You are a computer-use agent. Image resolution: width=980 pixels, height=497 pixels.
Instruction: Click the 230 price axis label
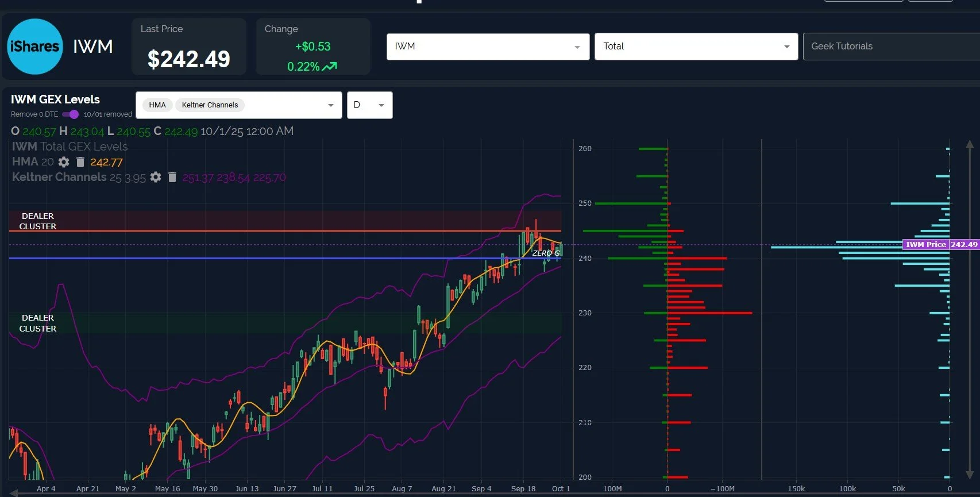(585, 313)
